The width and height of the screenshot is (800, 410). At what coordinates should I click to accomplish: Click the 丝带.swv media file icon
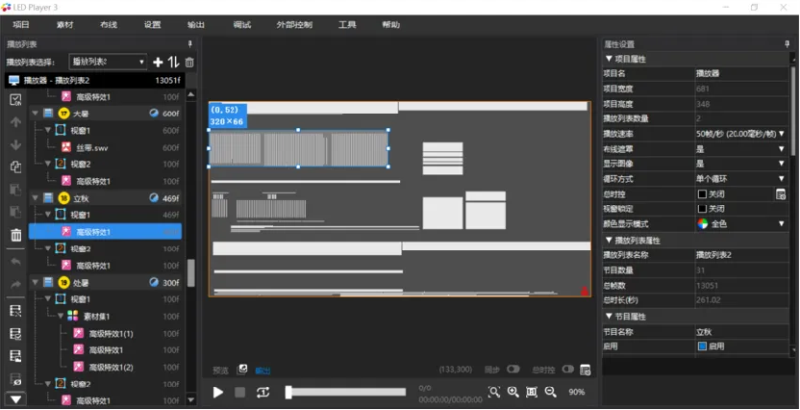(x=66, y=147)
